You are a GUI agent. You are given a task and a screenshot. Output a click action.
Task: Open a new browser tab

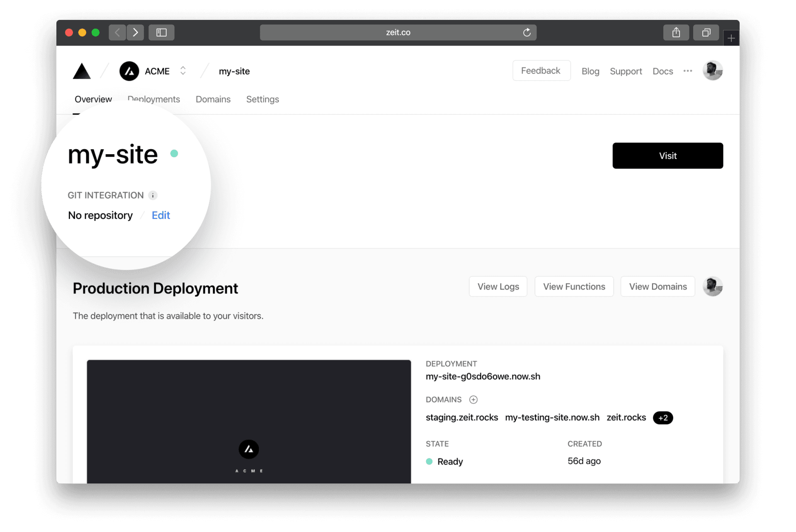click(x=731, y=38)
